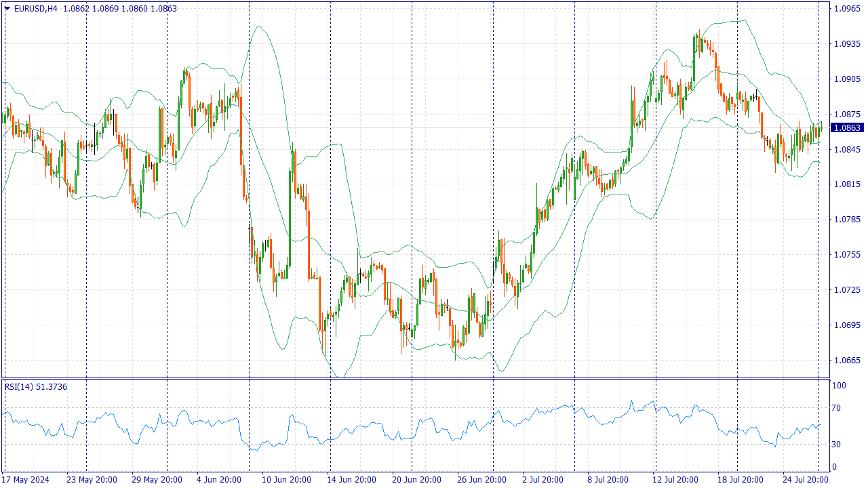The image size is (868, 488).
Task: Select the 12 Jul 20:00 time label
Action: [677, 480]
